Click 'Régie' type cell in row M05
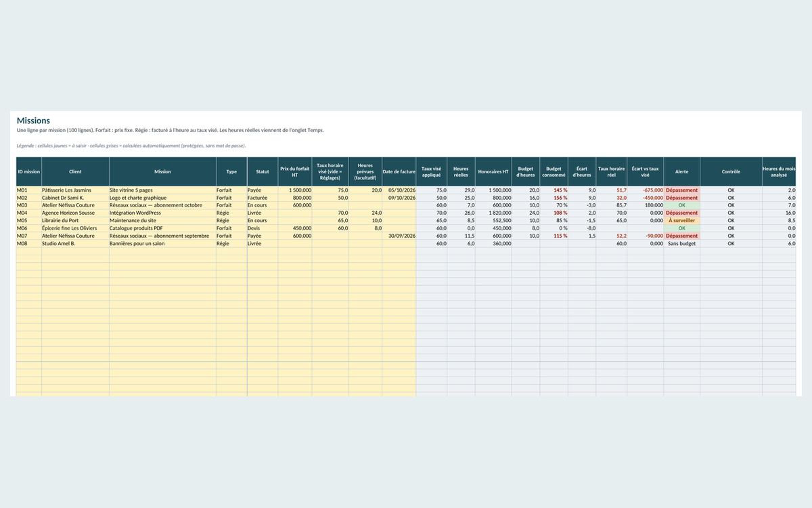812x508 pixels. tap(231, 220)
